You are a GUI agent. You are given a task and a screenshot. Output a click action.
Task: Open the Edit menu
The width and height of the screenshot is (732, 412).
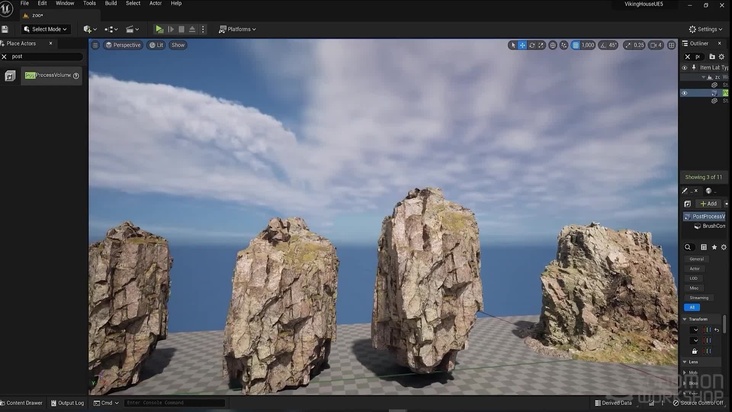42,3
